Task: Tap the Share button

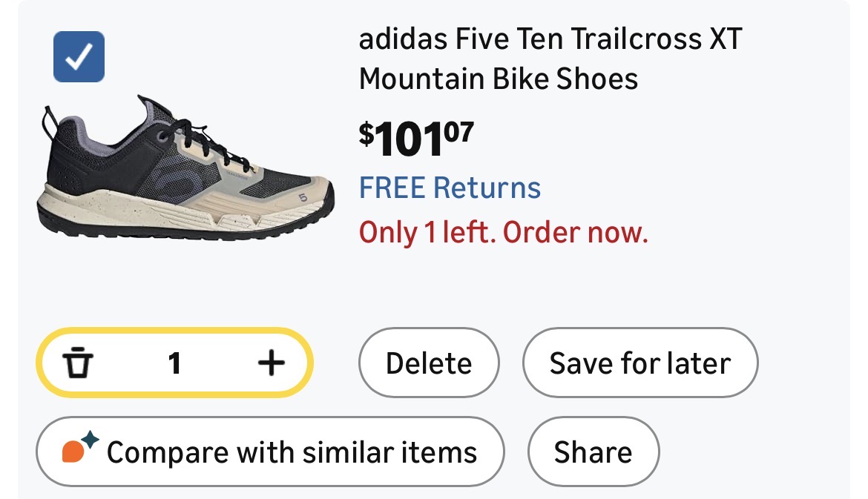Action: click(593, 452)
